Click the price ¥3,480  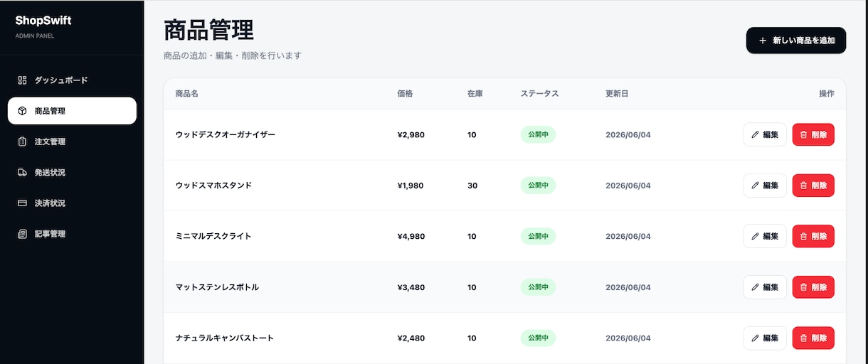(411, 287)
